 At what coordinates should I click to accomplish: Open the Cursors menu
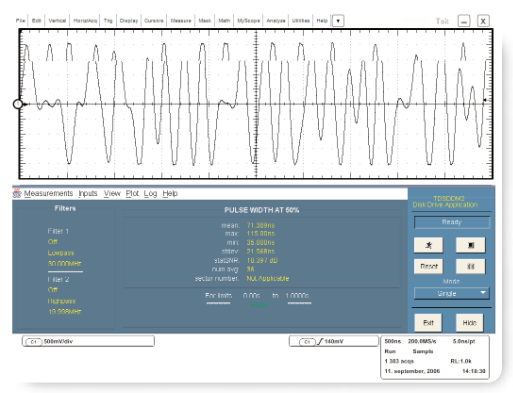[x=154, y=21]
